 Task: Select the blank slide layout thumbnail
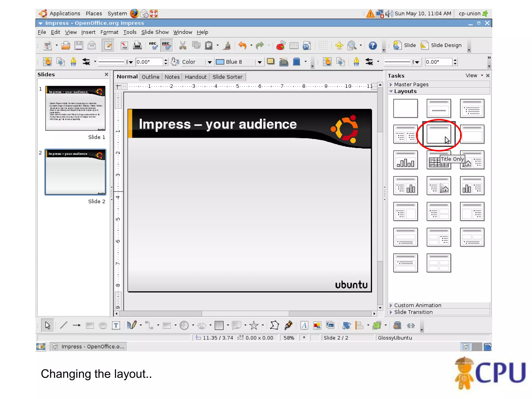[x=405, y=108]
